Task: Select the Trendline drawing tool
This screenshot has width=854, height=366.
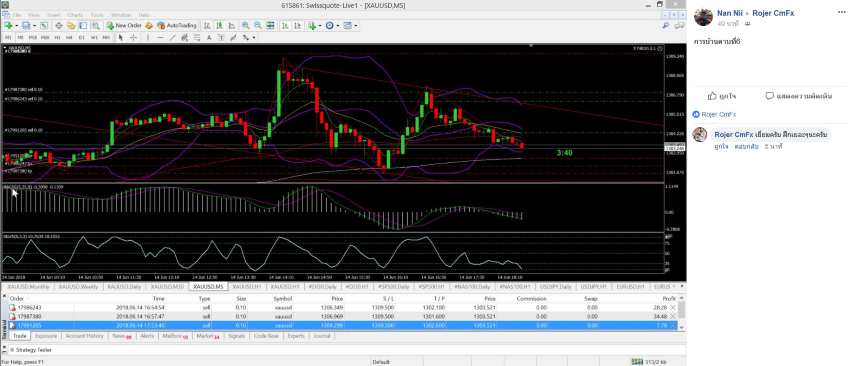Action: tap(173, 38)
